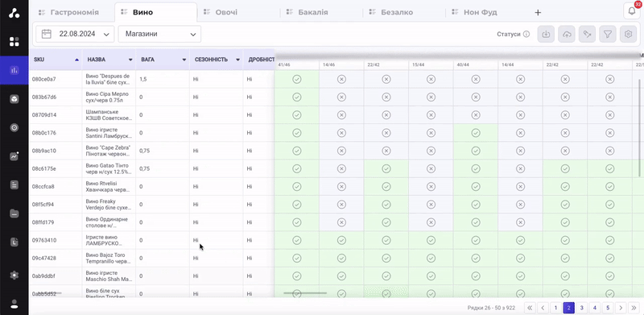Screen dimensions: 644x315
Task: Click the calendar icon in date field
Action: (x=47, y=34)
